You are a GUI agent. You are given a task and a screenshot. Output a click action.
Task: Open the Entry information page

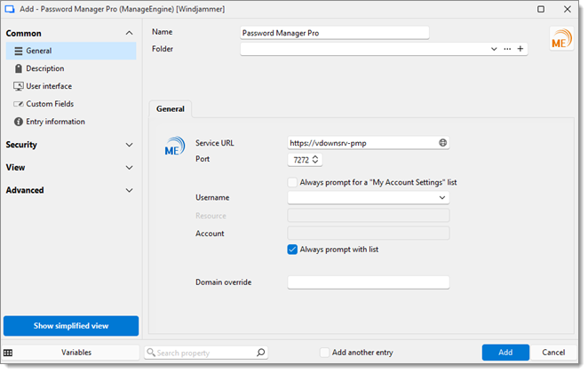point(55,122)
